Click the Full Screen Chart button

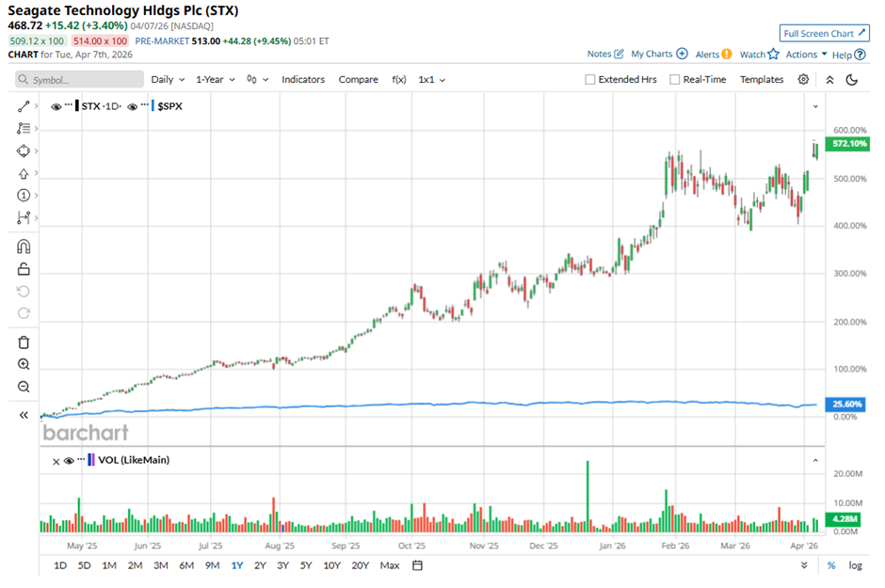click(x=824, y=34)
